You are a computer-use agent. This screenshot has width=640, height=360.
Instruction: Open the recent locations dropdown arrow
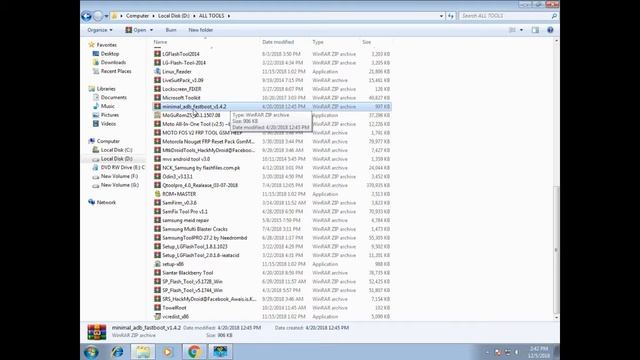(x=107, y=16)
